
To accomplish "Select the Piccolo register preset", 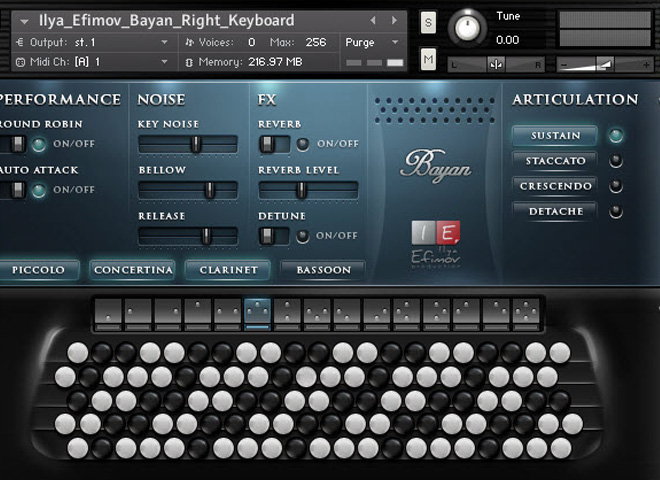I will pyautogui.click(x=39, y=270).
